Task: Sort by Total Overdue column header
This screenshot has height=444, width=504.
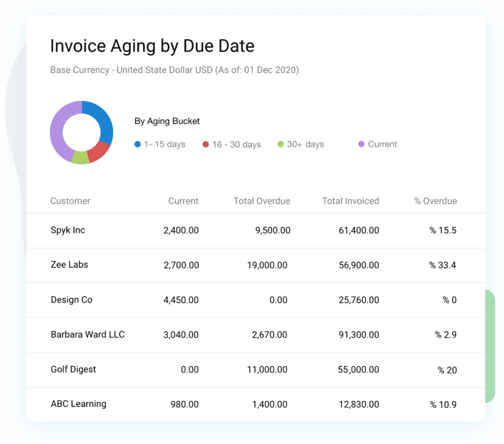Action: pos(262,201)
